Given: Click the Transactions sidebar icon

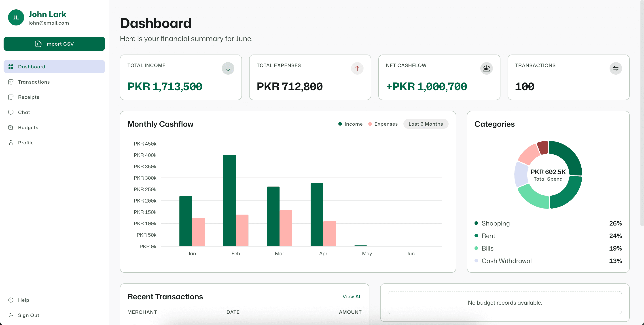Looking at the screenshot, I should pos(11,82).
